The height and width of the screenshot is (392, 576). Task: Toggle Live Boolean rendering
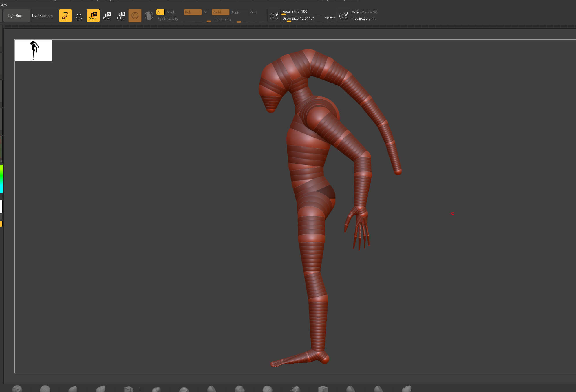pos(43,16)
